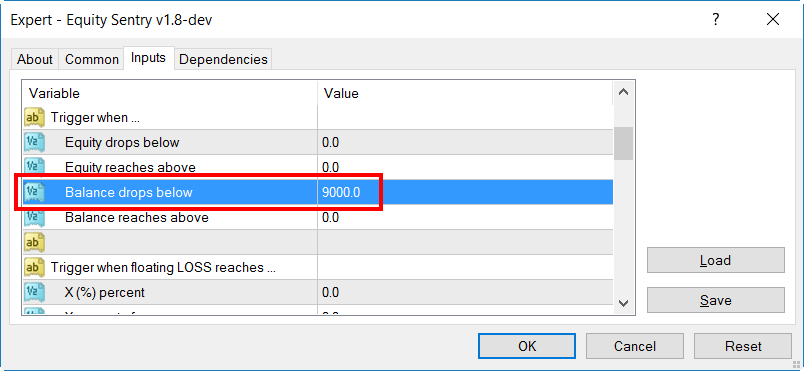
Task: Edit value of Equity reaches above
Action: (x=465, y=167)
